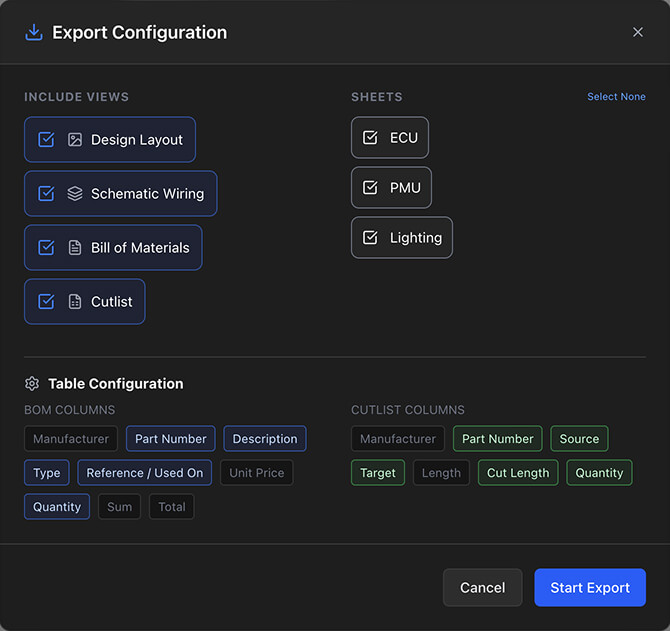Disable the BOM Description column
Image resolution: width=670 pixels, height=631 pixels.
265,439
